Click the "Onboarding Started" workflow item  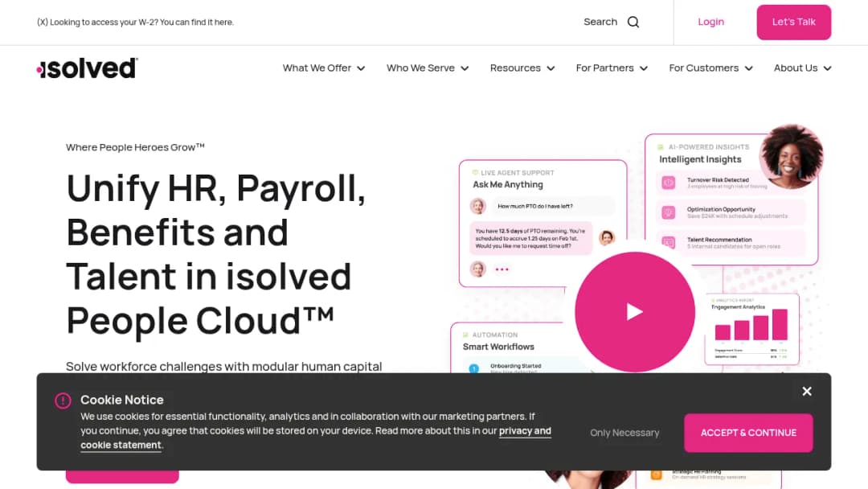(x=515, y=366)
